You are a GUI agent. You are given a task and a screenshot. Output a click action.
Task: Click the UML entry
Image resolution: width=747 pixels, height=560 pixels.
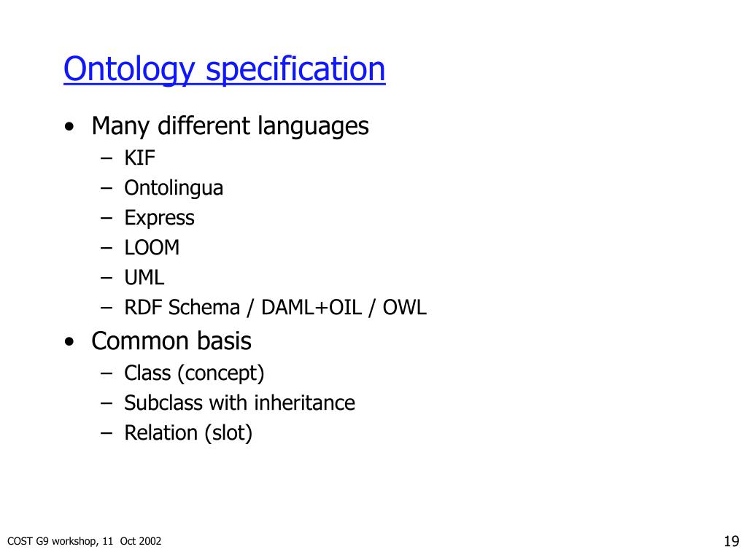(144, 278)
